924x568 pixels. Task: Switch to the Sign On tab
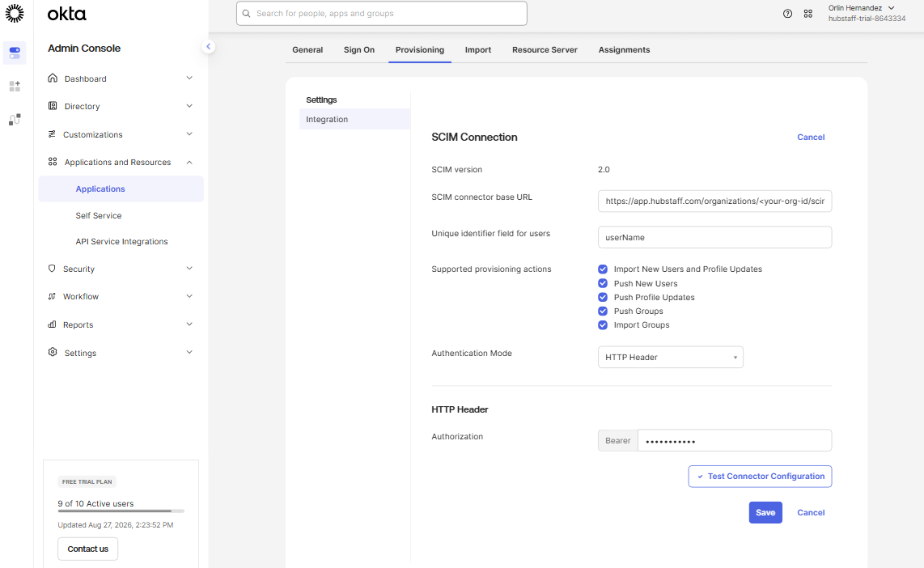click(359, 50)
